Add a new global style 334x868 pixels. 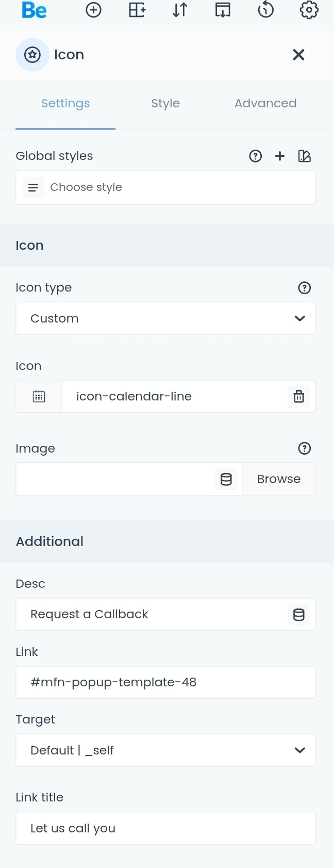click(280, 156)
